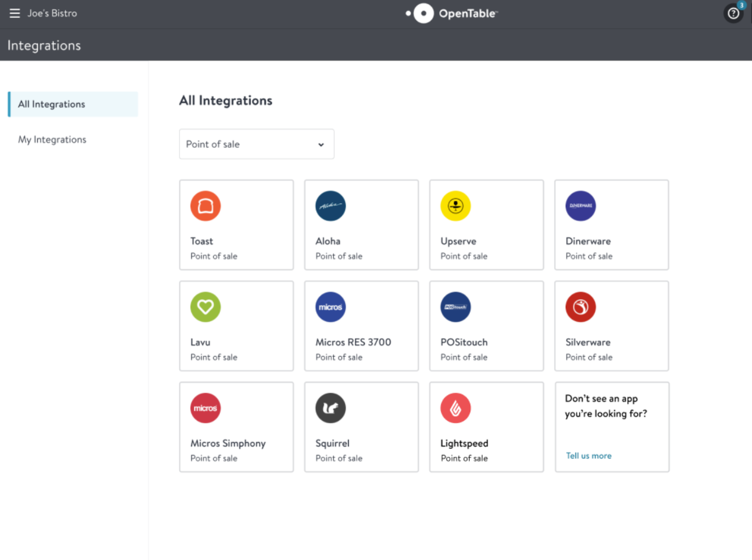Click the Integrations page title
The height and width of the screenshot is (560, 752).
click(x=44, y=45)
